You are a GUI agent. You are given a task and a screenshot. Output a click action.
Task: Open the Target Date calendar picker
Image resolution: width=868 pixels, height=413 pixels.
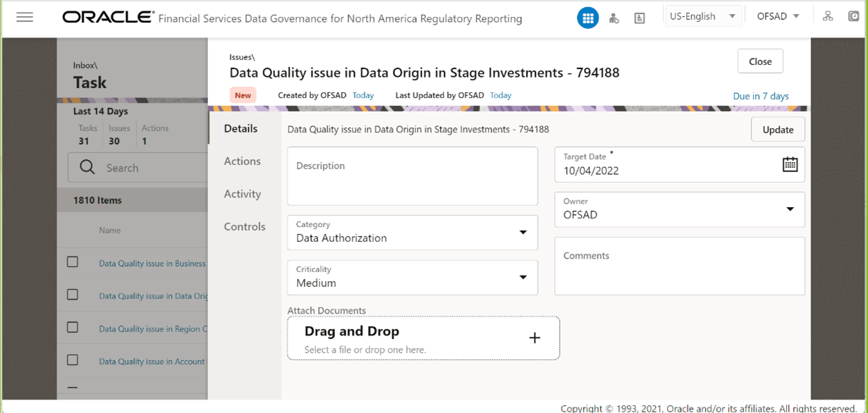click(x=790, y=164)
